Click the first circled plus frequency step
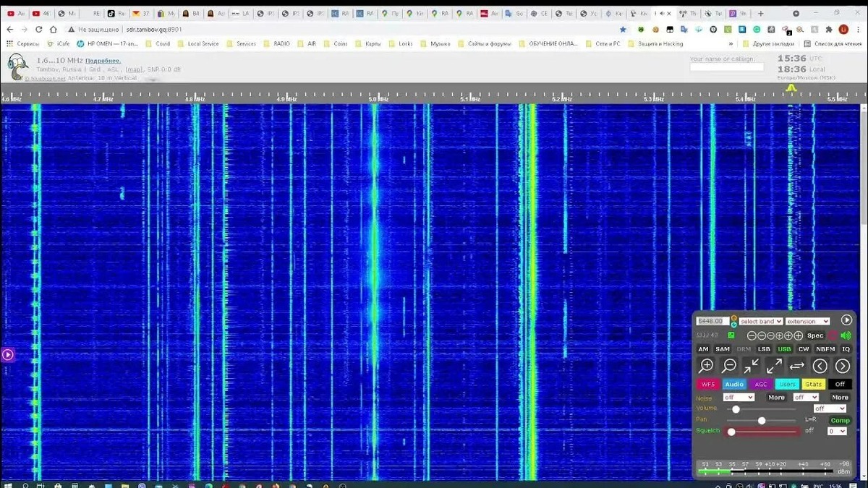This screenshot has height=488, width=868. (780, 335)
